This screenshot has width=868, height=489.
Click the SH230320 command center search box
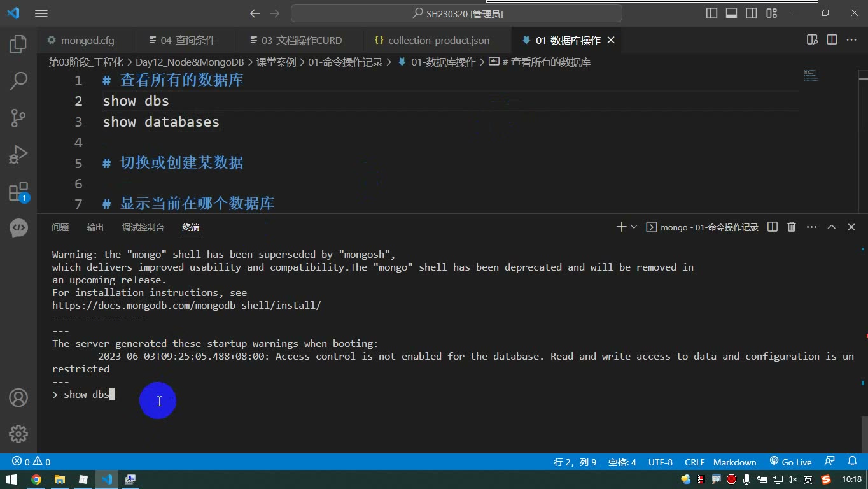click(456, 13)
